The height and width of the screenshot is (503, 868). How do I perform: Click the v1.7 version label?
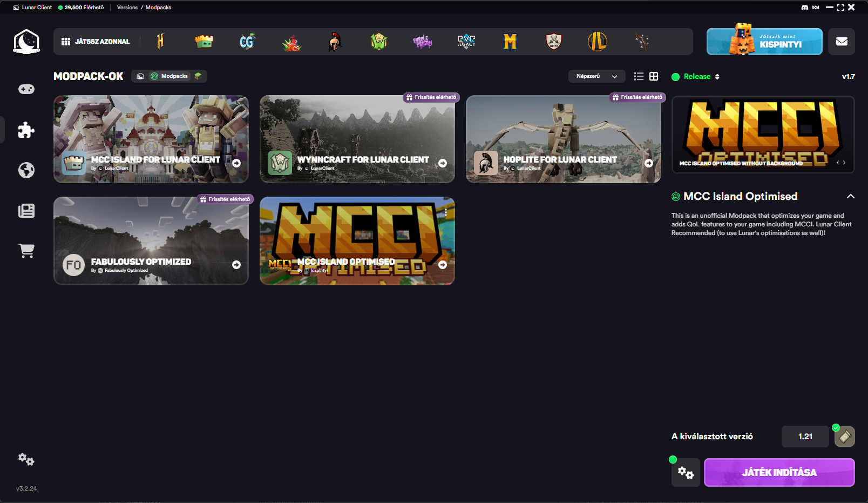coord(849,77)
